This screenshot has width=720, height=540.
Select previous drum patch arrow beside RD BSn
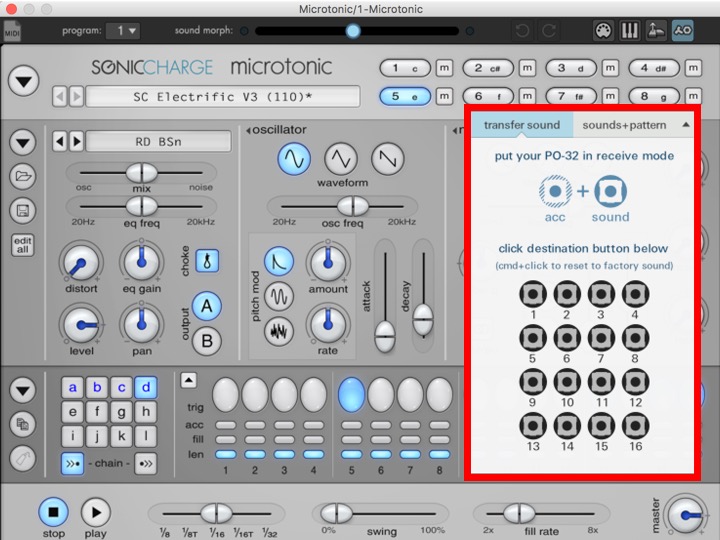59,141
